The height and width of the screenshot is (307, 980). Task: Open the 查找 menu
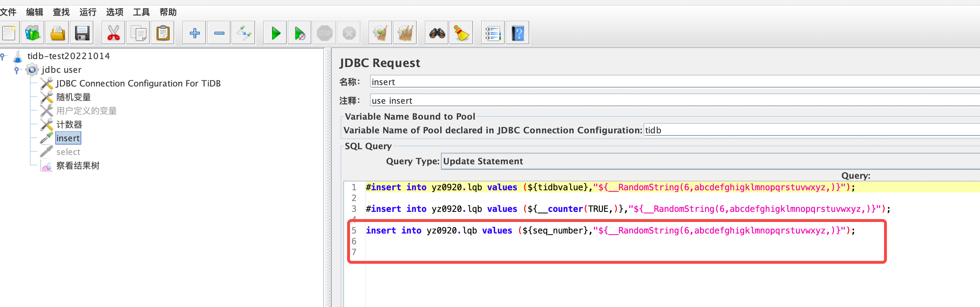(61, 12)
